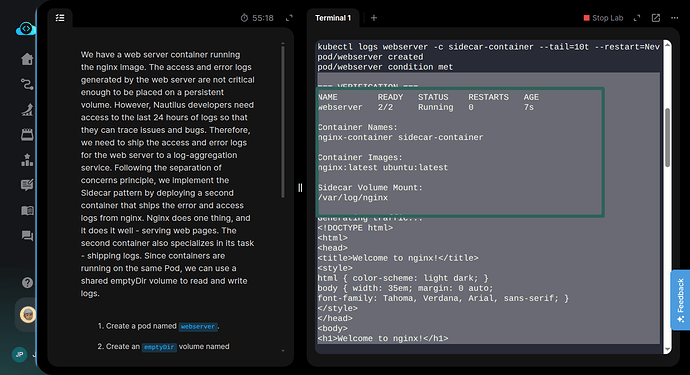This screenshot has width=690, height=375.
Task: Click the panel divider handle
Action: coord(300,188)
